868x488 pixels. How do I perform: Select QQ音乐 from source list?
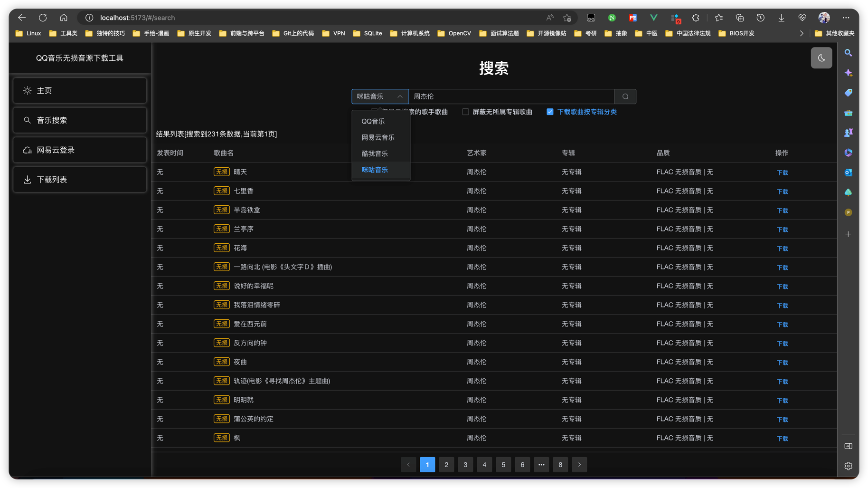pyautogui.click(x=381, y=121)
